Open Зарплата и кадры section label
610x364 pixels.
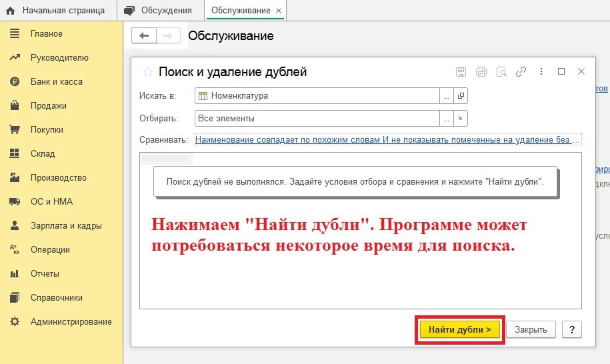[66, 225]
